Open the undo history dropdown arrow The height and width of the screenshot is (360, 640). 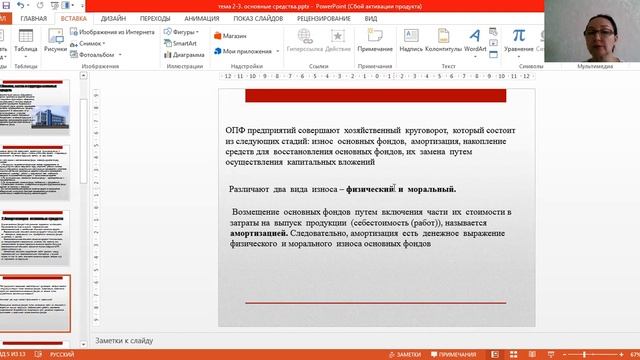pyautogui.click(x=28, y=6)
